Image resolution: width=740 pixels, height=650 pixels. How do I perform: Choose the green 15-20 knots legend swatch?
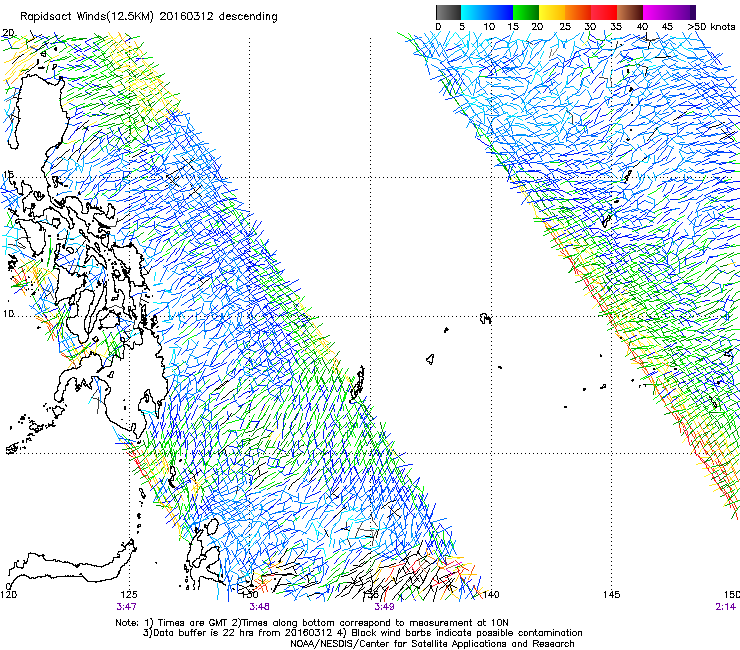pos(526,12)
